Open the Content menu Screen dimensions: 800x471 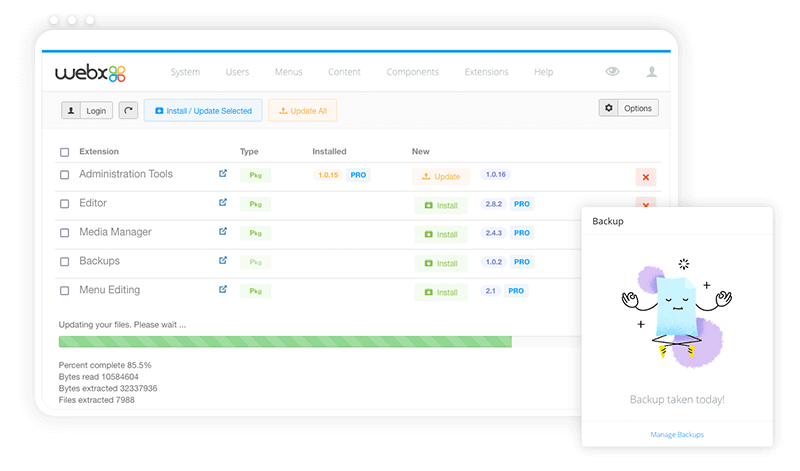click(x=344, y=72)
